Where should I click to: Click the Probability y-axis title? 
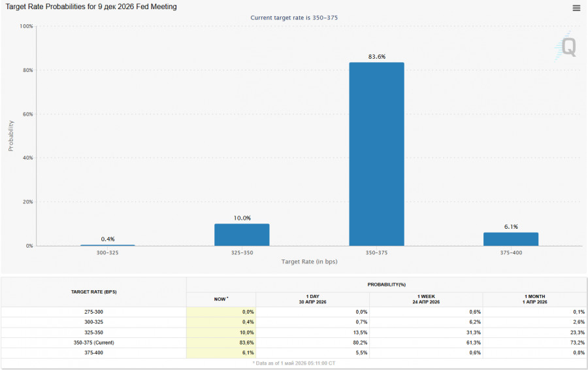11,136
